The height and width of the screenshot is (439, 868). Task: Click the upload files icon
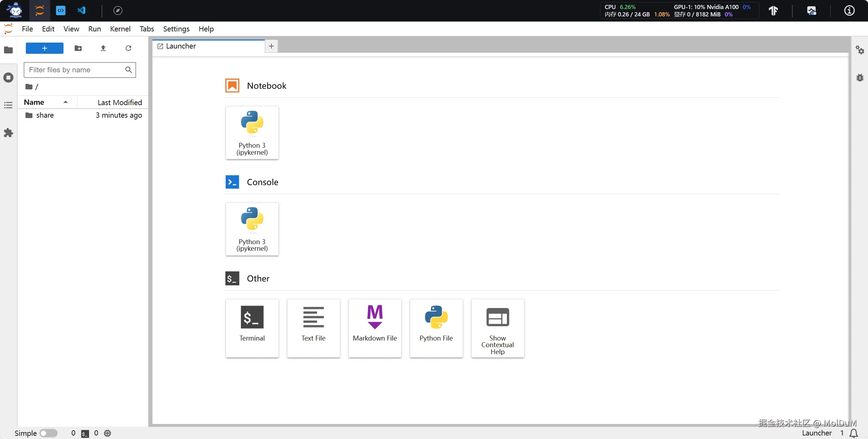[x=103, y=48]
